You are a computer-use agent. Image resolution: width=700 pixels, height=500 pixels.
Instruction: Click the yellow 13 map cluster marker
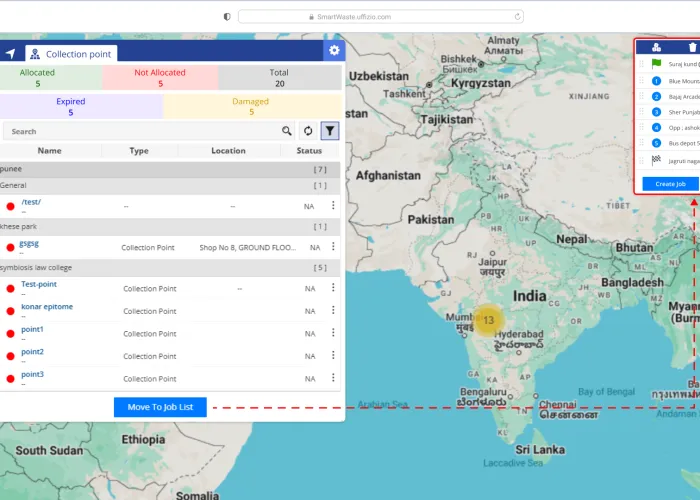click(x=488, y=320)
